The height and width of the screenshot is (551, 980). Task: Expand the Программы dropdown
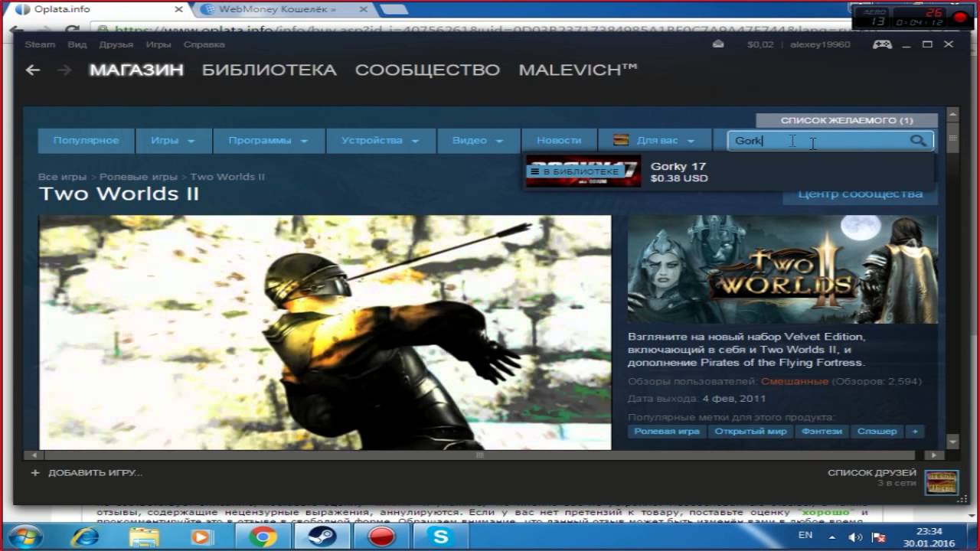pos(267,141)
